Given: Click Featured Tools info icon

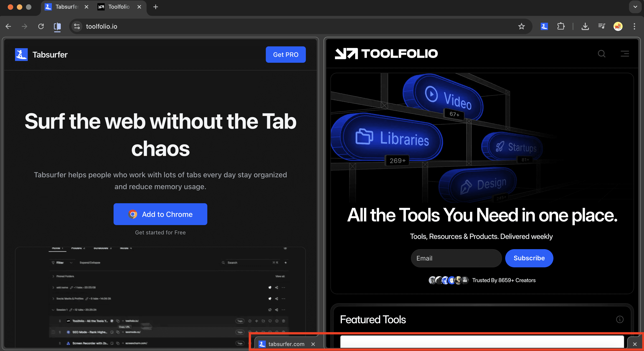Looking at the screenshot, I should [x=619, y=319].
